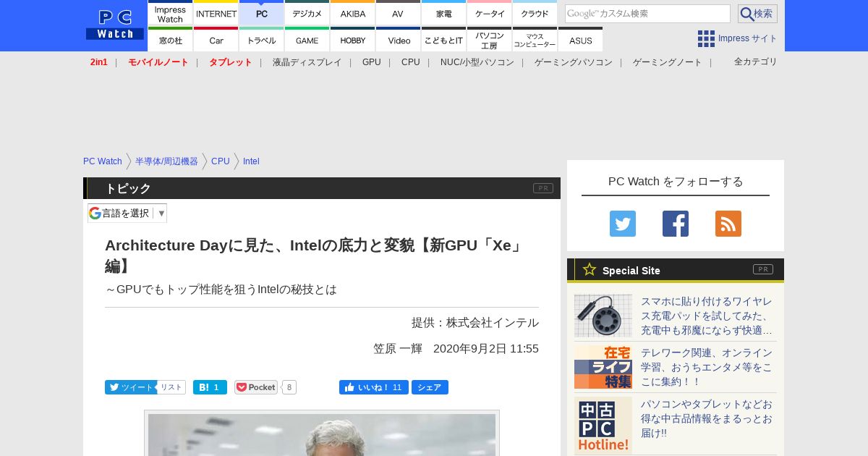Save article with Pocket button
The height and width of the screenshot is (456, 868).
[x=256, y=387]
